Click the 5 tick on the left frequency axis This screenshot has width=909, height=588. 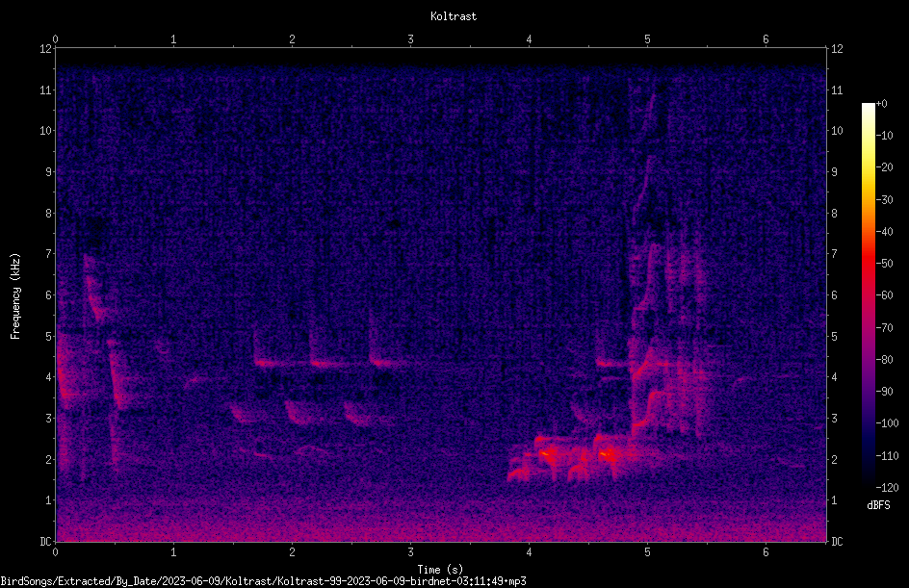pos(48,336)
